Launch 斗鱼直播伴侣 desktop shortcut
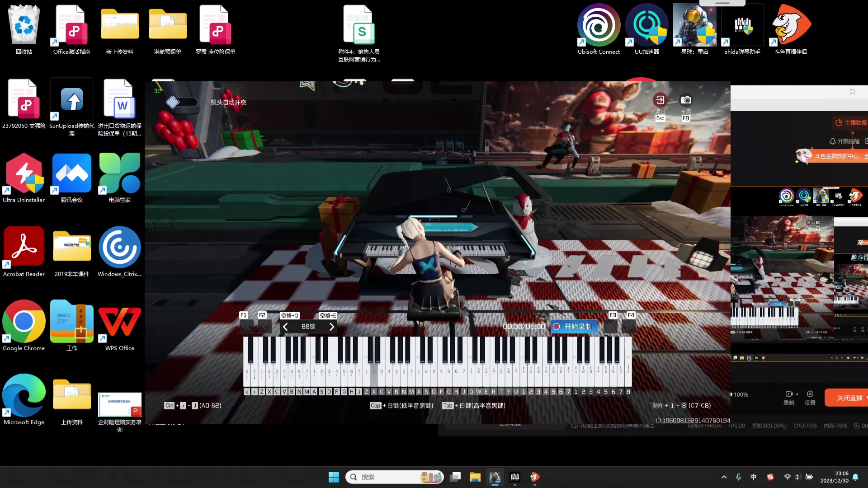 (791, 30)
